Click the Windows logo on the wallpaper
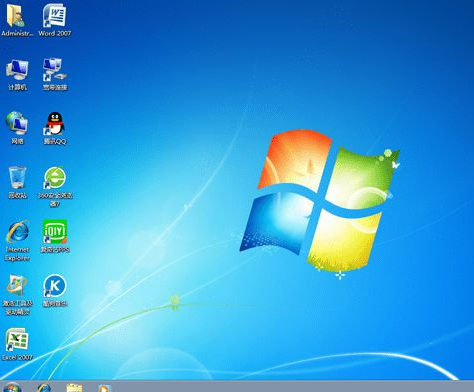 319,200
